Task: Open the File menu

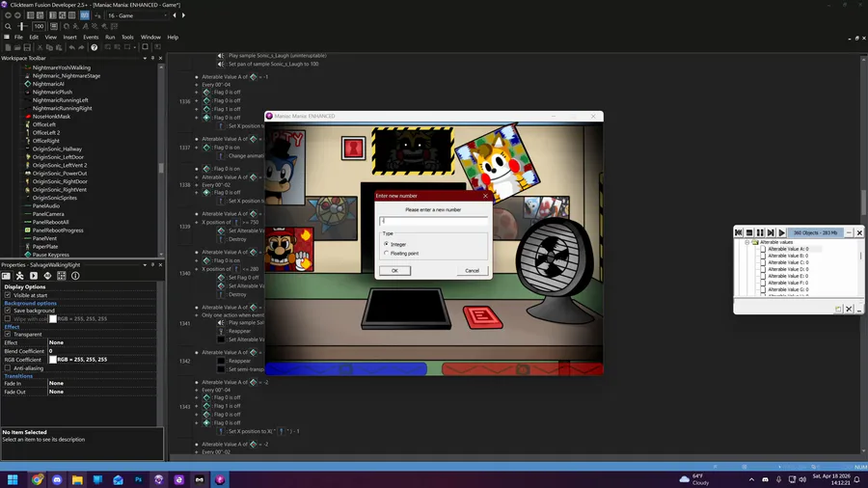Action: point(18,37)
